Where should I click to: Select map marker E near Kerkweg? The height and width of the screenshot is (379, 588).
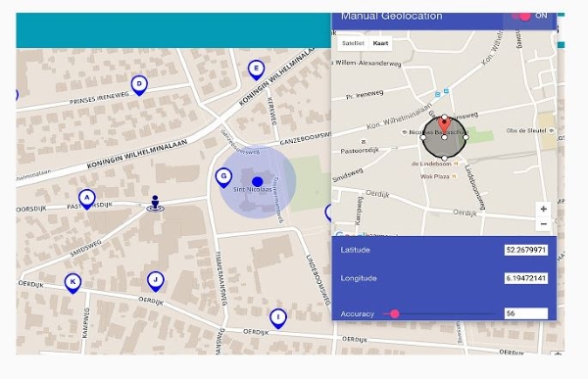pos(256,71)
